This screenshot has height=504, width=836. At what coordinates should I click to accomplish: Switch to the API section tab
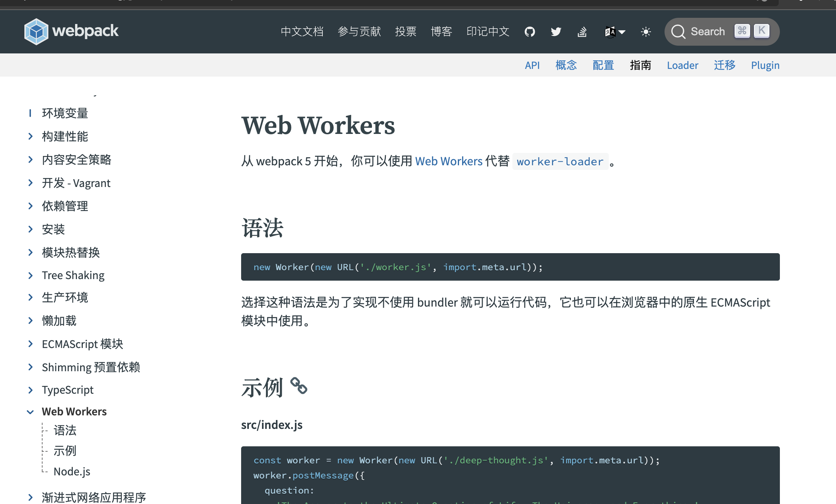[x=532, y=65]
